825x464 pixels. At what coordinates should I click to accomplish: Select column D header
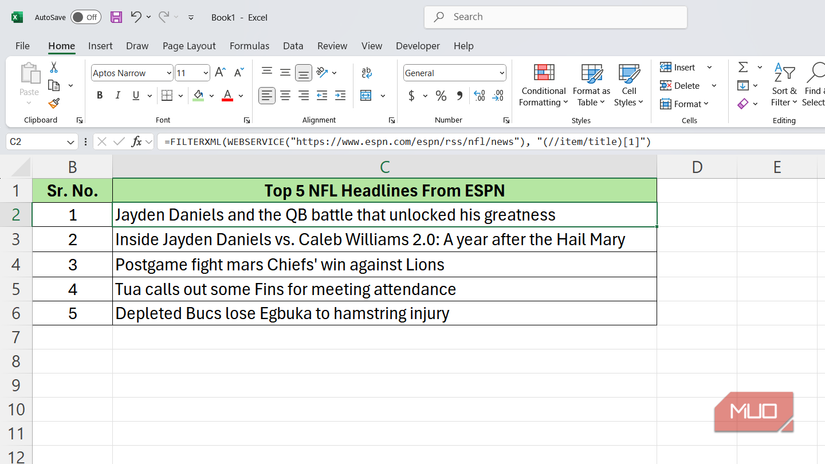697,167
